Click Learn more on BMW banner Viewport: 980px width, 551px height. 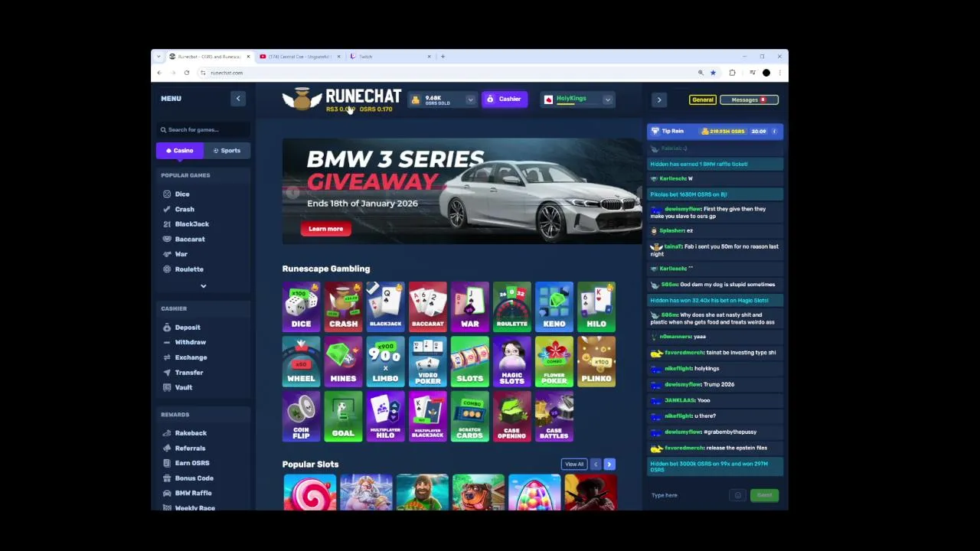pyautogui.click(x=325, y=229)
